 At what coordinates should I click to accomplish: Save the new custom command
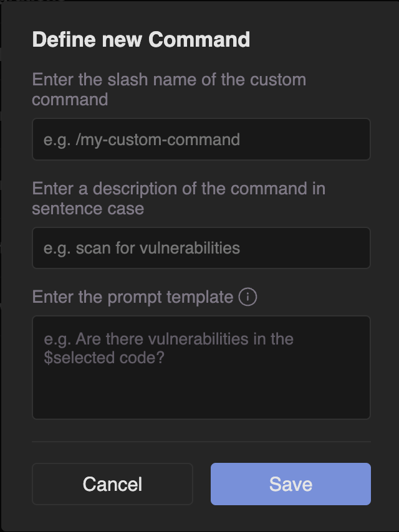291,484
